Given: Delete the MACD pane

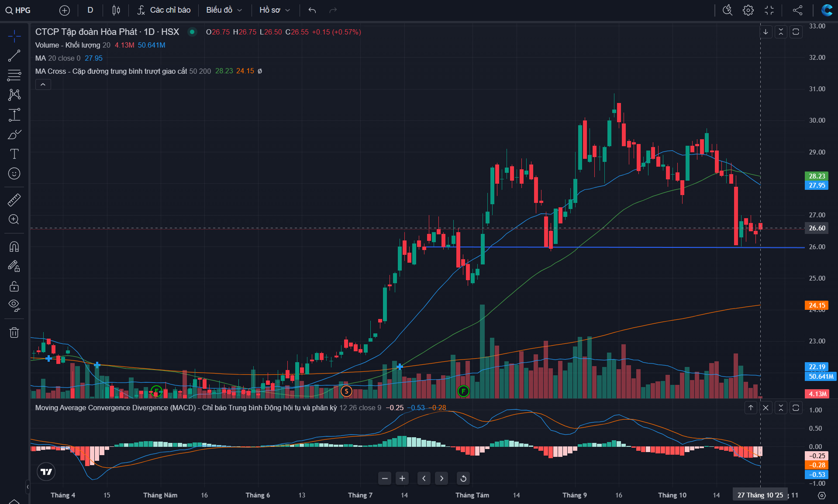Looking at the screenshot, I should [x=766, y=408].
